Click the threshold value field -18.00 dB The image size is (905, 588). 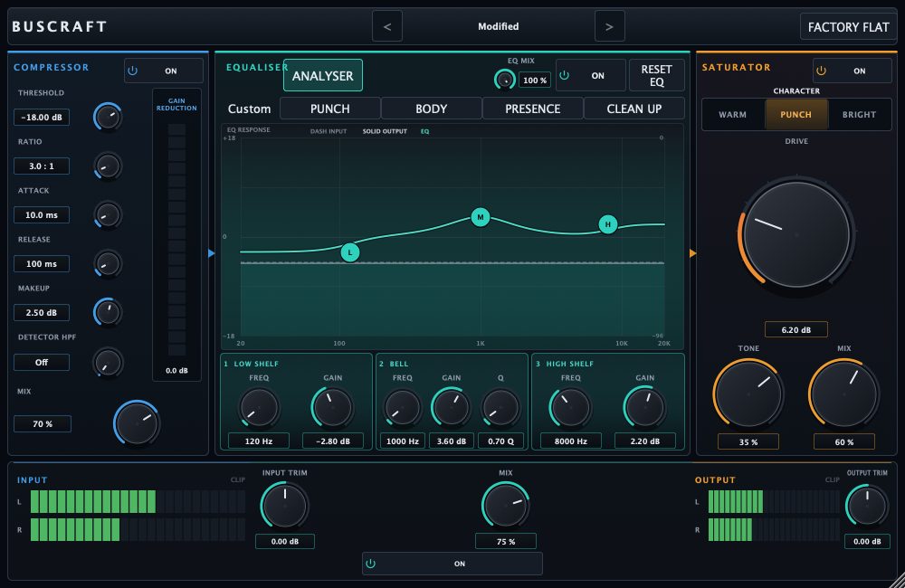pyautogui.click(x=42, y=117)
